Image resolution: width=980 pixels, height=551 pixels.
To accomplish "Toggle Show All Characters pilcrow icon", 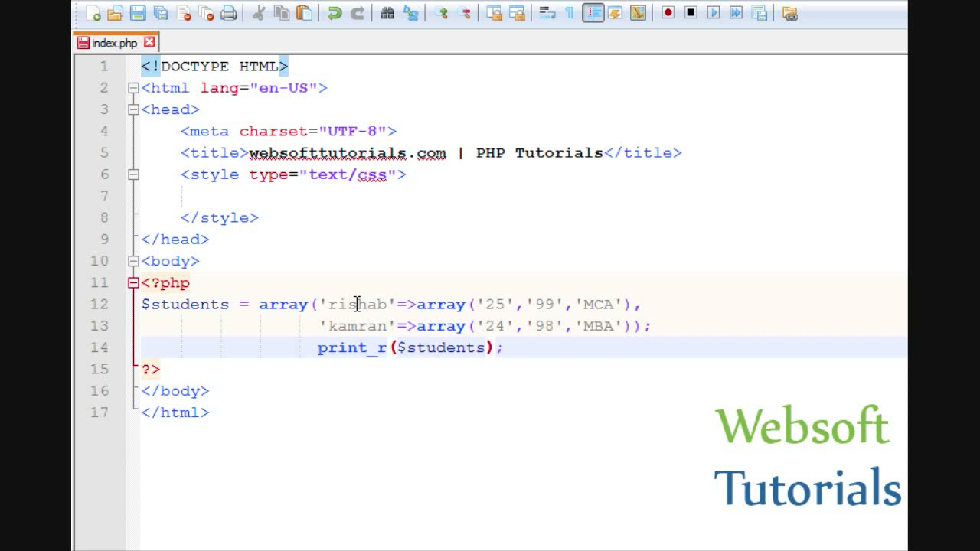I will tap(570, 13).
